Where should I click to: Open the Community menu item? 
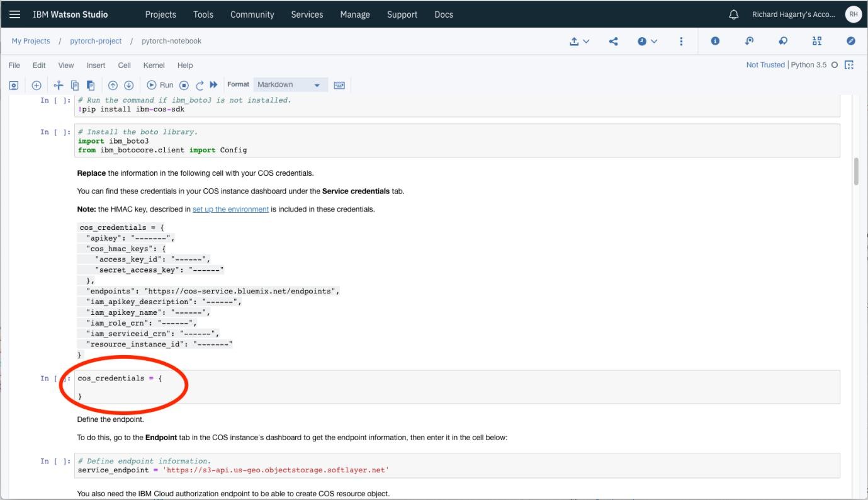[x=252, y=14]
